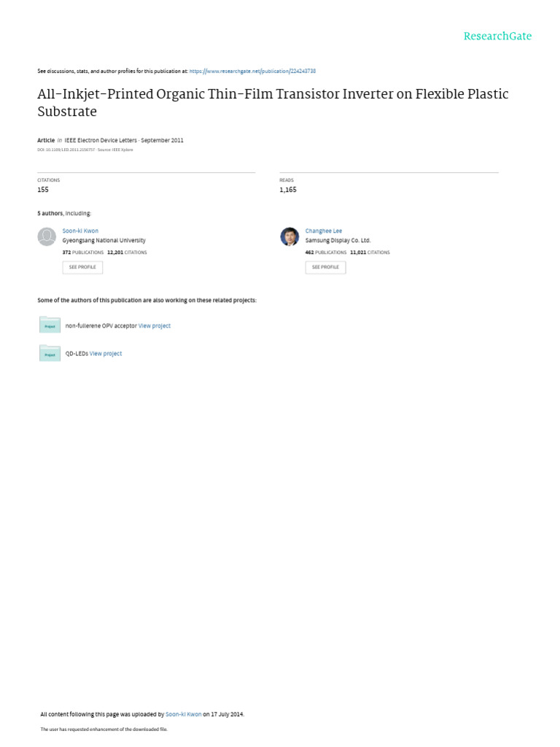Click Changhee Lee's profile photo
The image size is (560, 747).
tap(289, 236)
